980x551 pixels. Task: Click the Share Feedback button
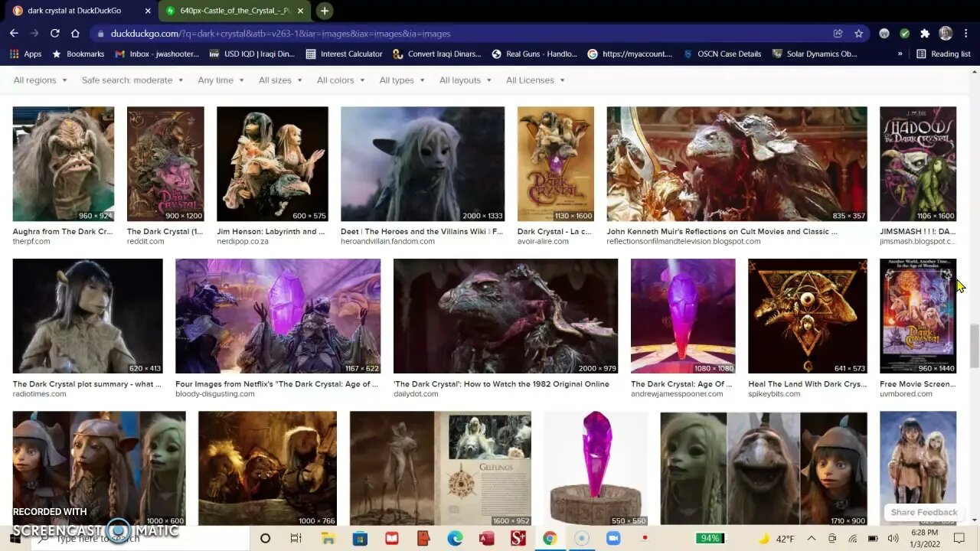(924, 513)
